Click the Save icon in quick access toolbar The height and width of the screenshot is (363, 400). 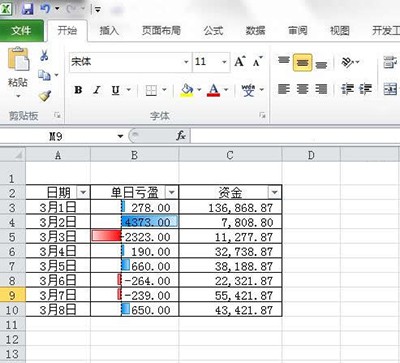pos(28,8)
